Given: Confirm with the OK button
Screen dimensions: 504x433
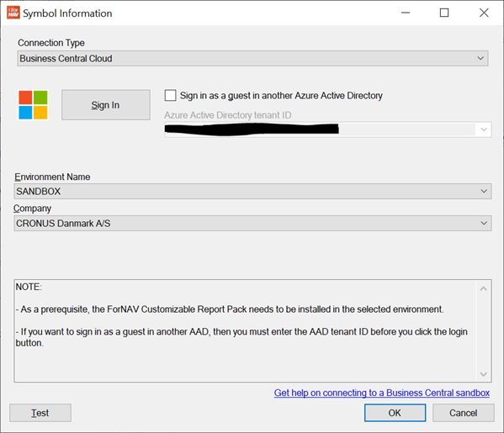Looking at the screenshot, I should point(395,413).
